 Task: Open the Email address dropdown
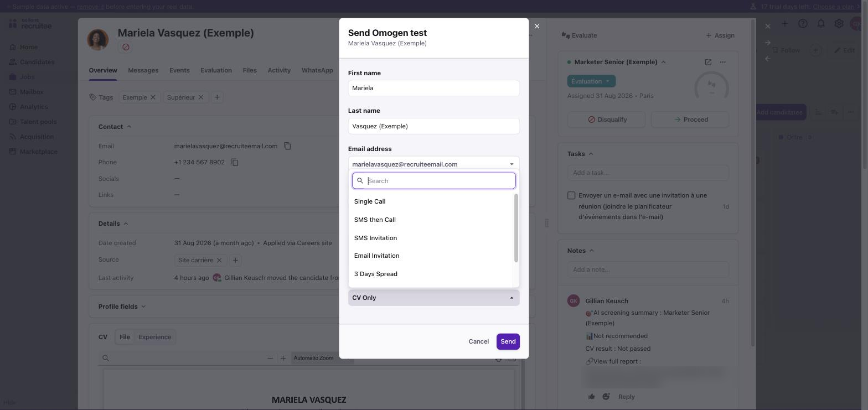pyautogui.click(x=433, y=164)
